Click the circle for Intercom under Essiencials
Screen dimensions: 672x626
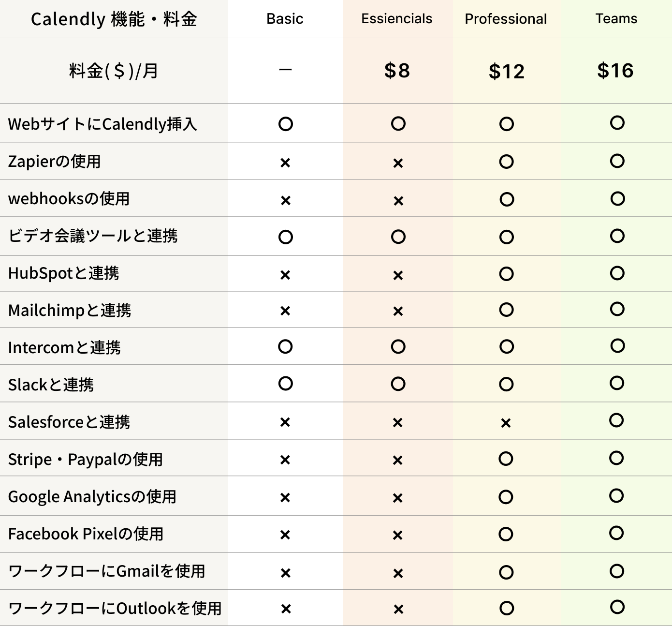(398, 347)
